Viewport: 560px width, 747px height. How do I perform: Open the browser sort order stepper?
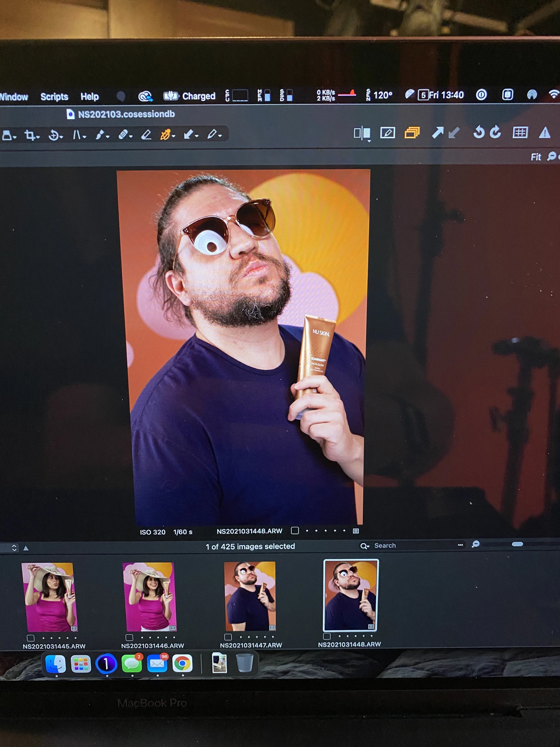click(14, 548)
